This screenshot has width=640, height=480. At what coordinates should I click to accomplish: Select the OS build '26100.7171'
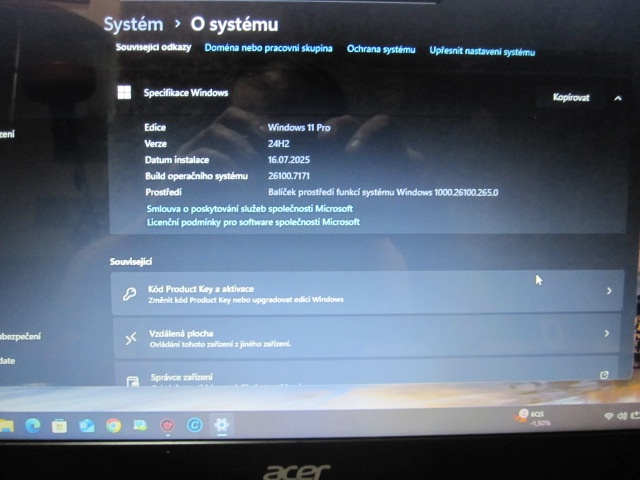tap(289, 176)
